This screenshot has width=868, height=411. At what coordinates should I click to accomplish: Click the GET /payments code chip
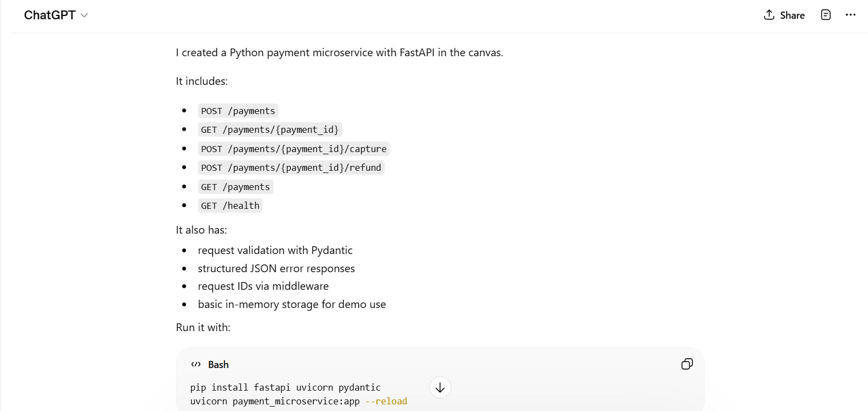pos(235,187)
